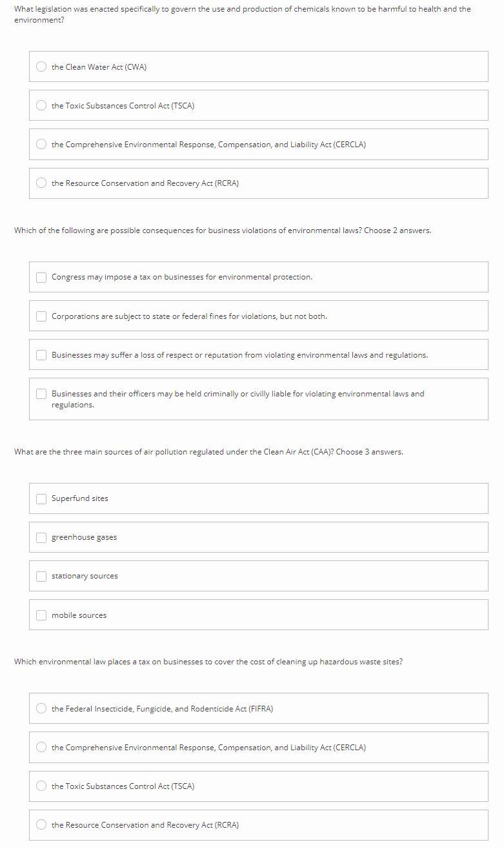Select the Clean Water Act (CWA) radio button
The height and width of the screenshot is (849, 504).
(x=41, y=66)
